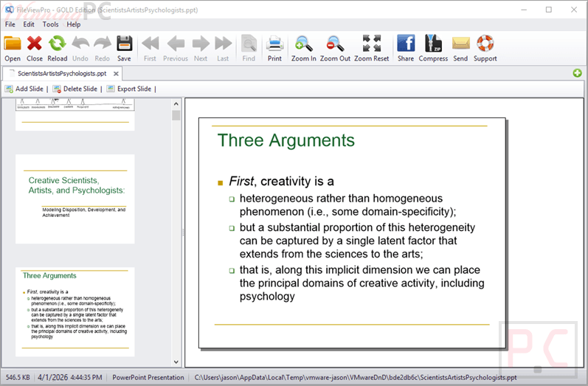The image size is (588, 386).
Task: Select the ScientistsArtistsPsychologists.ppt tab
Action: point(62,74)
